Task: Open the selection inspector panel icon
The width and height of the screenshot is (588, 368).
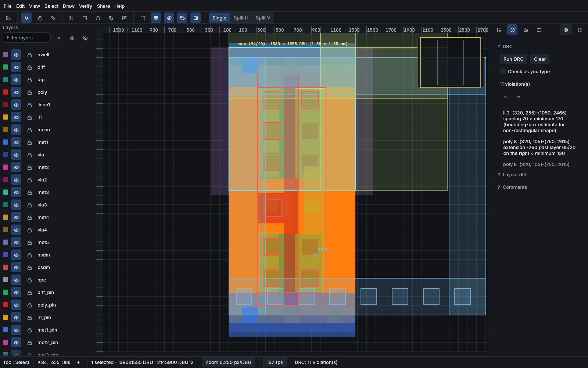Action: click(499, 30)
